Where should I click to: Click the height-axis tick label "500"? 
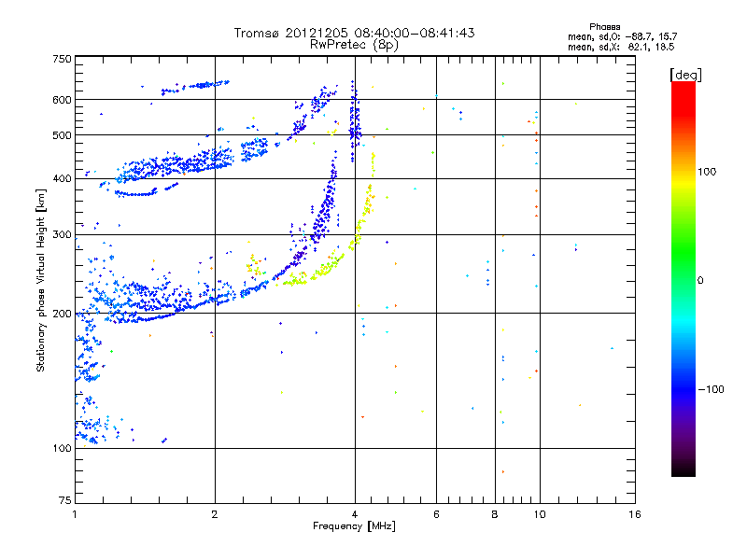pyautogui.click(x=62, y=135)
